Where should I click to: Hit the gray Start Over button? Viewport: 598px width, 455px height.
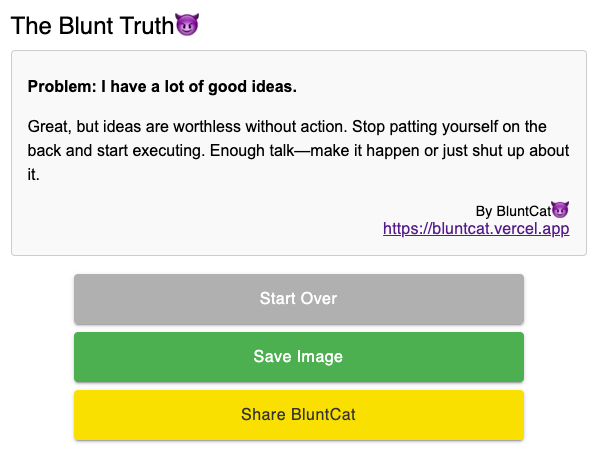coord(299,299)
